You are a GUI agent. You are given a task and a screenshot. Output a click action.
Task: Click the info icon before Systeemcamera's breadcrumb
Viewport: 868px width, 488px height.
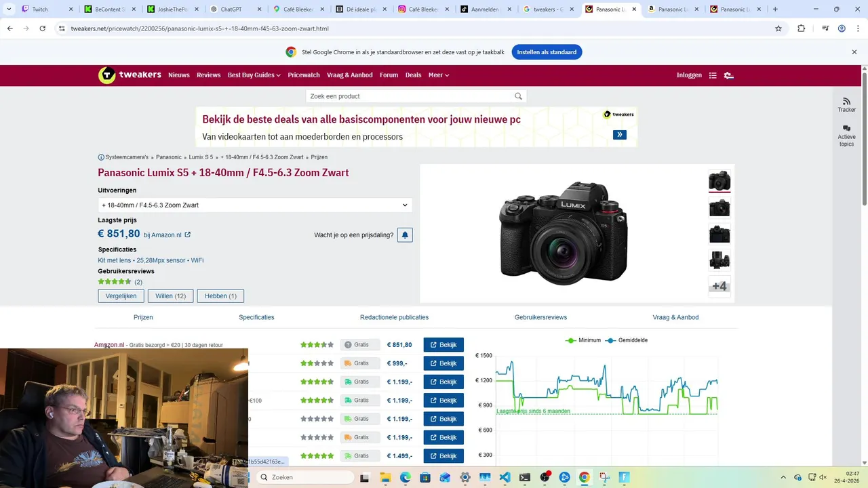101,157
